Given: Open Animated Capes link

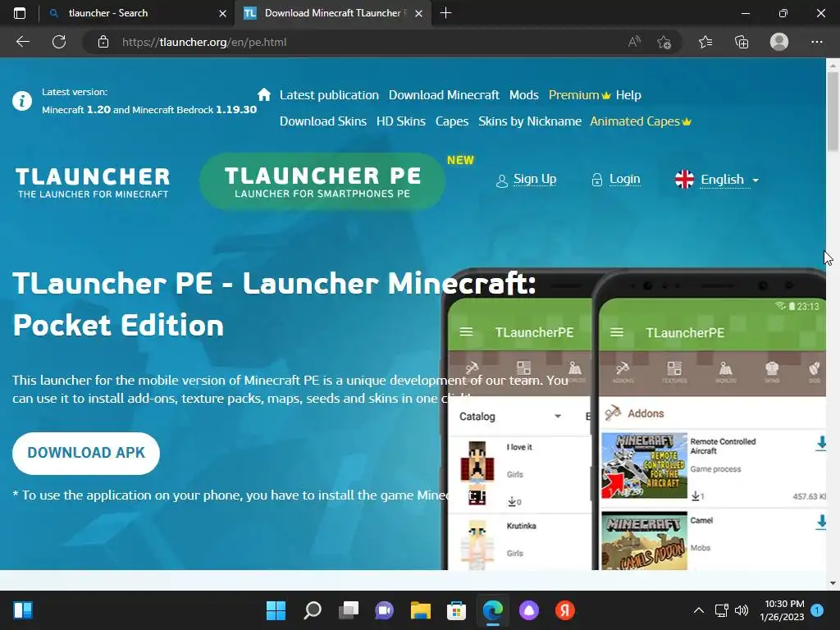Looking at the screenshot, I should coord(640,121).
